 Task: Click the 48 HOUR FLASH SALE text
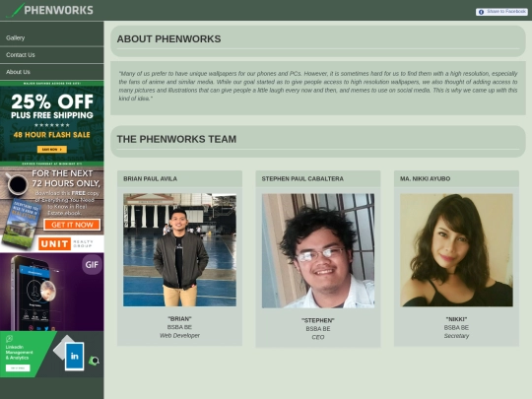(x=52, y=135)
